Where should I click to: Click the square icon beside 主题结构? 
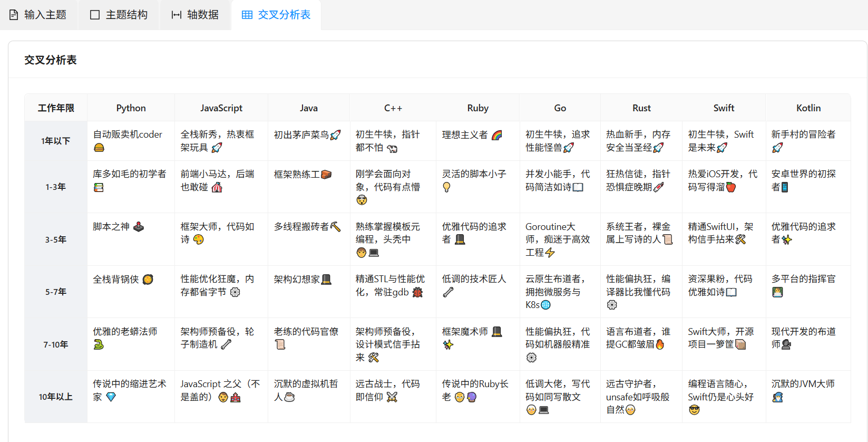click(95, 15)
